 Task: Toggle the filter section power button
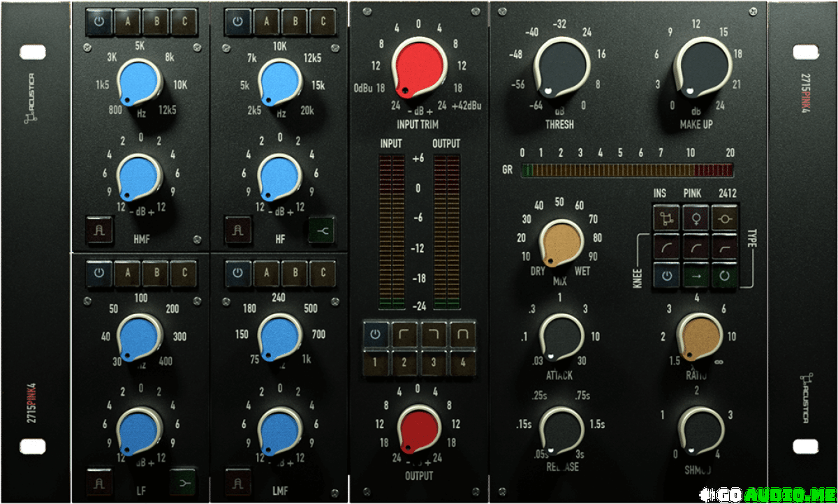click(376, 334)
